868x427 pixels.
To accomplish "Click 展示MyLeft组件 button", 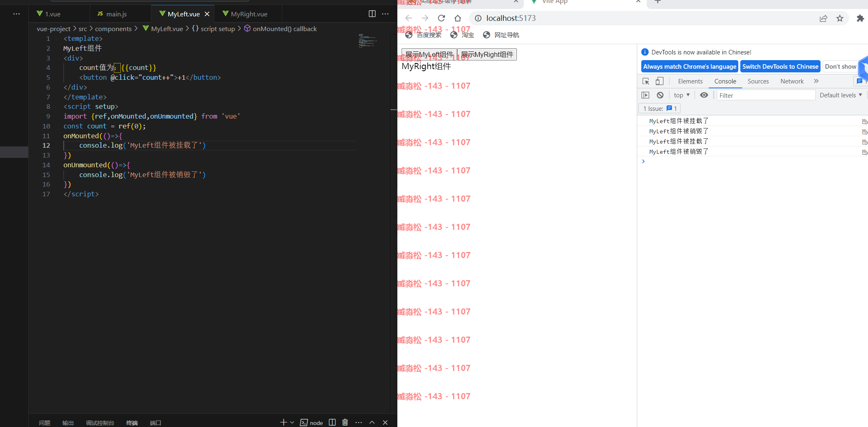I will click(429, 54).
